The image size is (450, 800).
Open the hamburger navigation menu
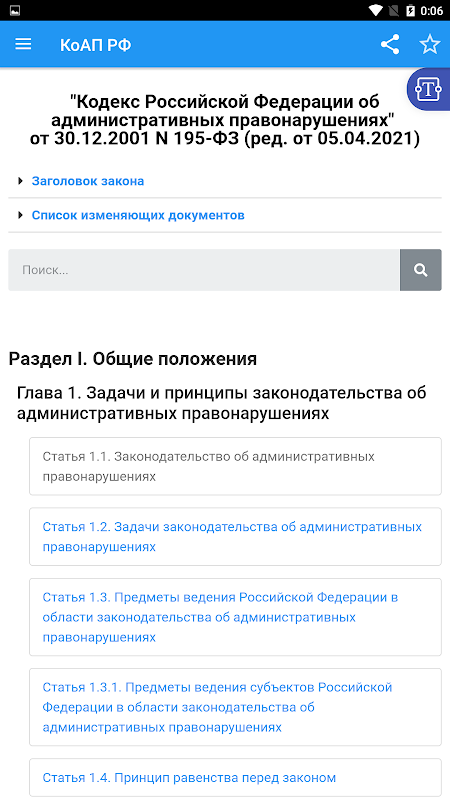pos(23,44)
